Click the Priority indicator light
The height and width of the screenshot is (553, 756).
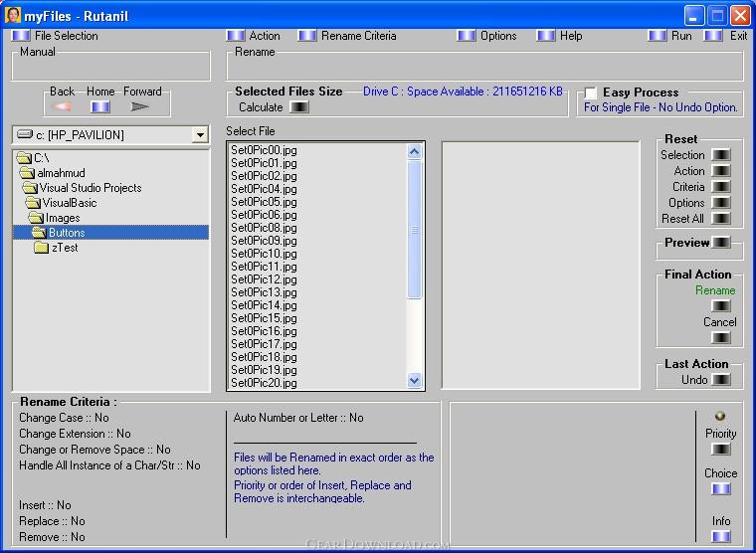(720, 416)
